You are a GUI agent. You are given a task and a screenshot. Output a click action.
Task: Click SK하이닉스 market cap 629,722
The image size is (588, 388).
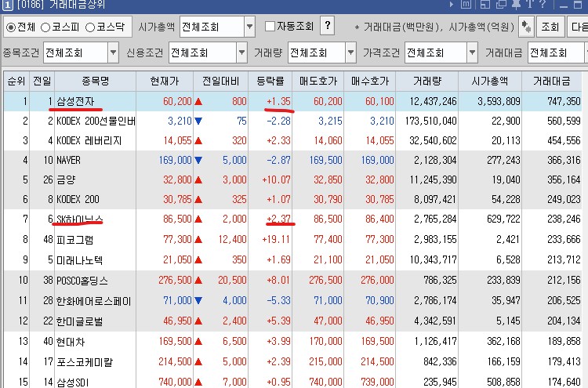(503, 219)
